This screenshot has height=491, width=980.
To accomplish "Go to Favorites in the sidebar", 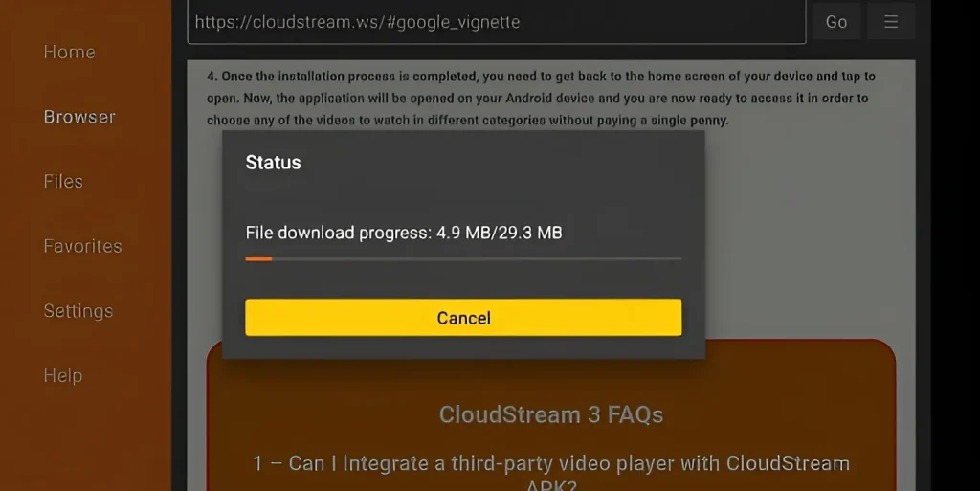I will coord(82,246).
